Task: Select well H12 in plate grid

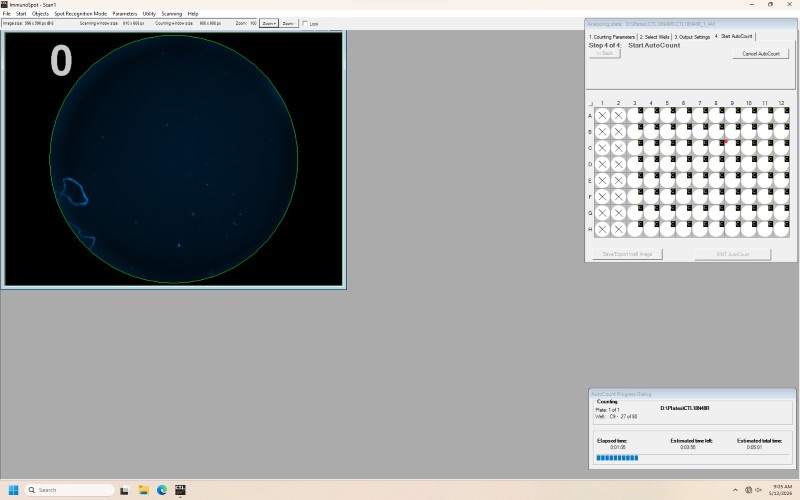Action: [781, 229]
